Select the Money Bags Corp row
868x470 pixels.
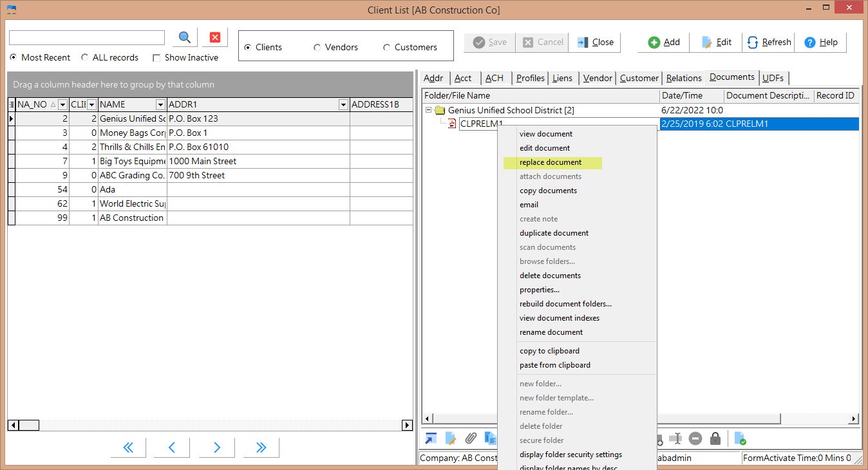(210, 133)
